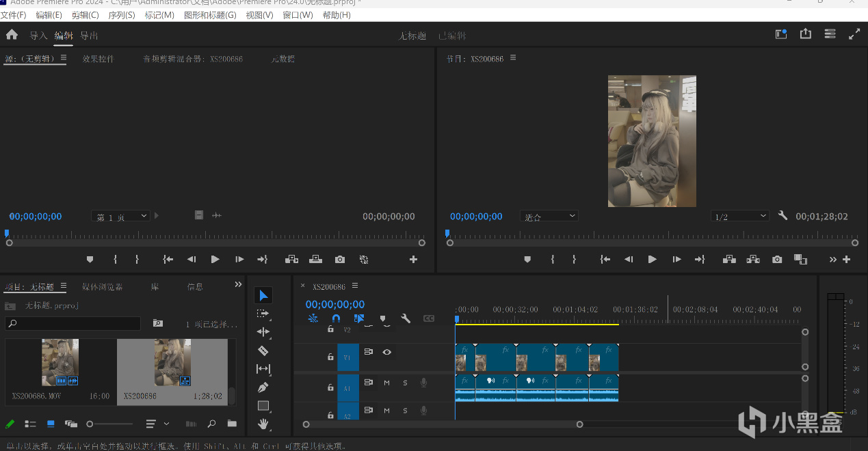Open the program monitor zoom level dropdown

[549, 217]
